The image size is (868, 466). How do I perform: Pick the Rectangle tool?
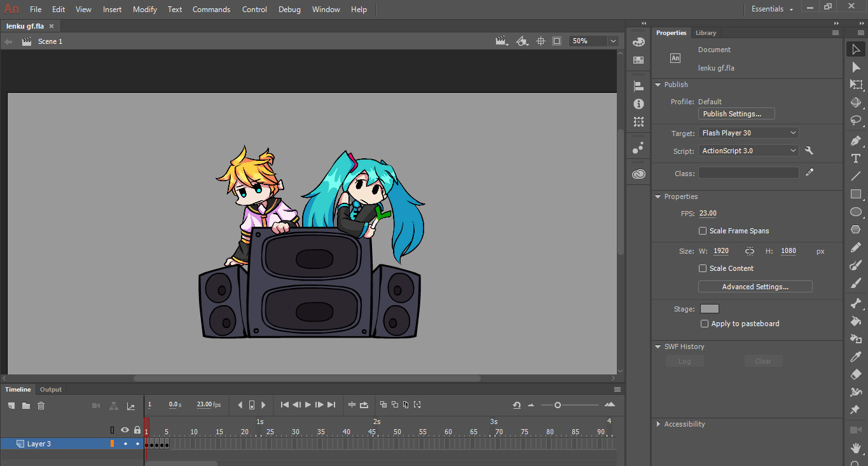(x=856, y=194)
